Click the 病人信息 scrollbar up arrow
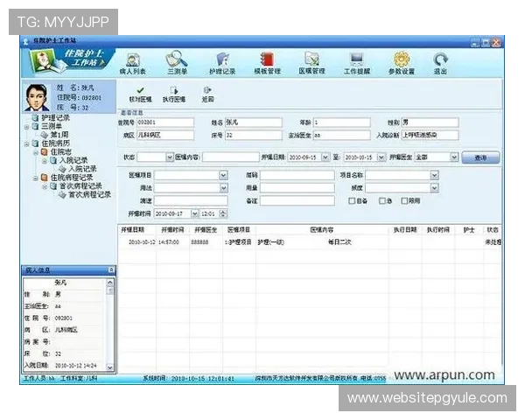The image size is (525, 420). (110, 283)
